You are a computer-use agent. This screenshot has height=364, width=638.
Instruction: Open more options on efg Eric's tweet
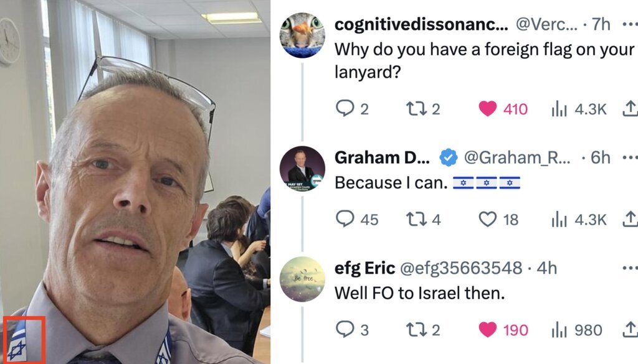pos(630,268)
